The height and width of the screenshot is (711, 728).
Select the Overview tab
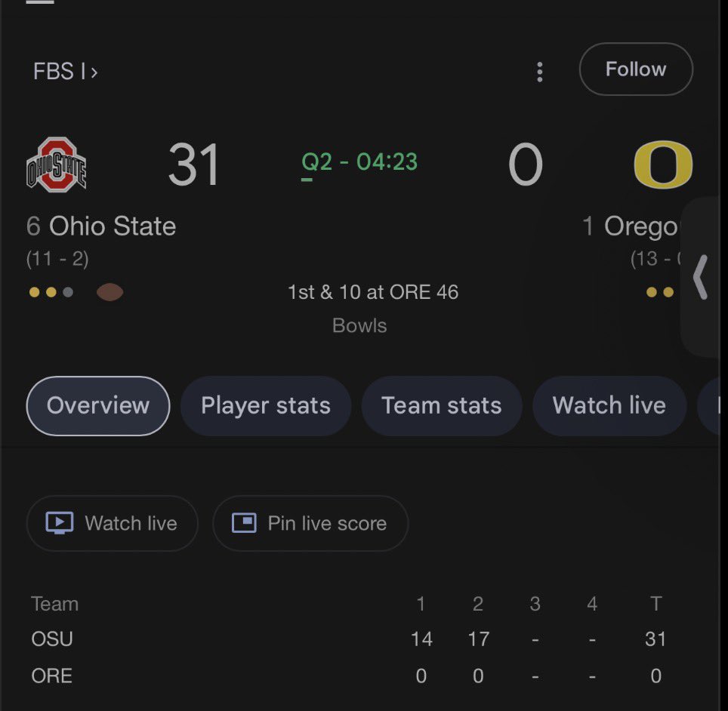[x=98, y=405]
